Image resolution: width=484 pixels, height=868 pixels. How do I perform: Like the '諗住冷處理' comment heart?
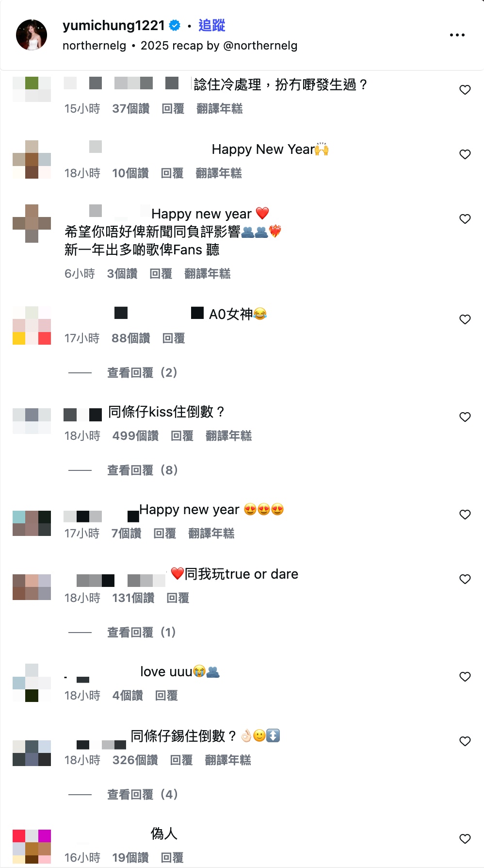(x=465, y=90)
